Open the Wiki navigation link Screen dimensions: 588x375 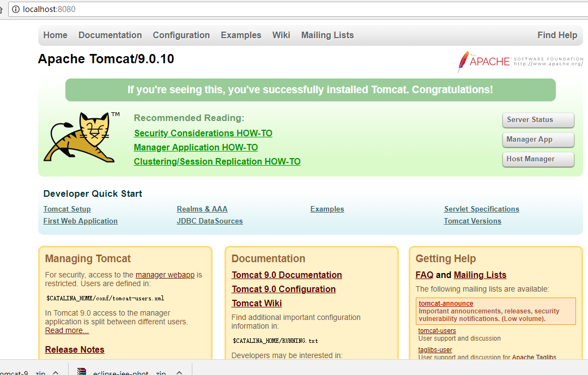(281, 35)
